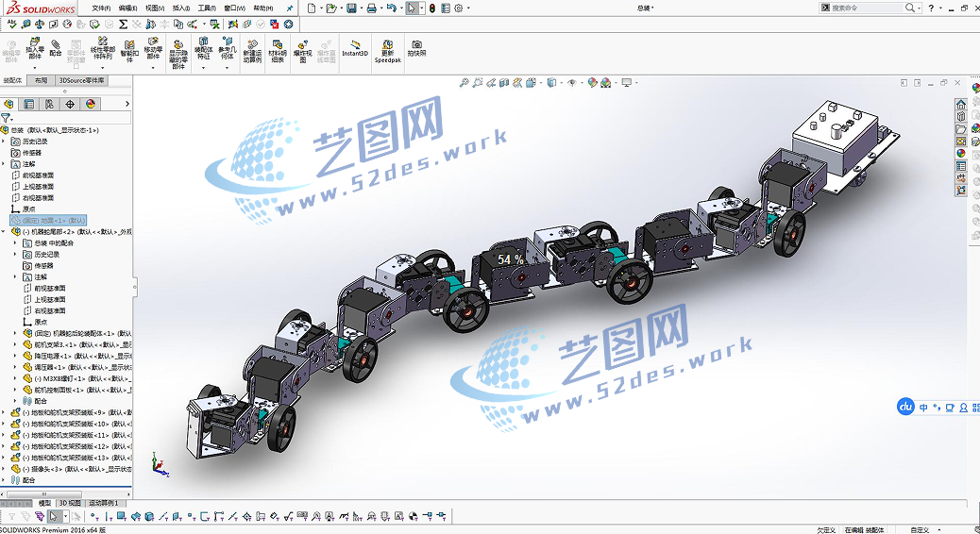Open the 帮助(H) menu
Viewport: 980px width, 534px height.
pos(263,8)
